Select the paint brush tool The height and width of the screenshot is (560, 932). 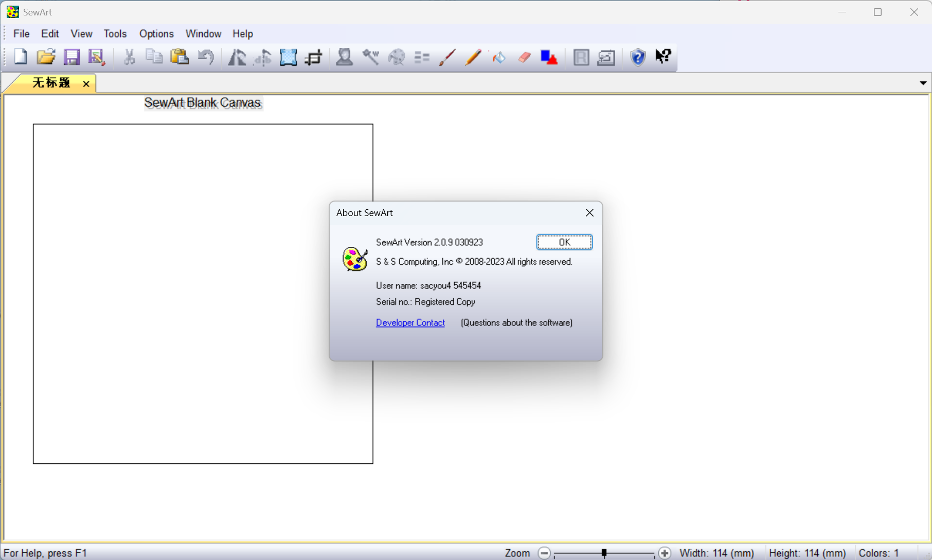tap(447, 57)
